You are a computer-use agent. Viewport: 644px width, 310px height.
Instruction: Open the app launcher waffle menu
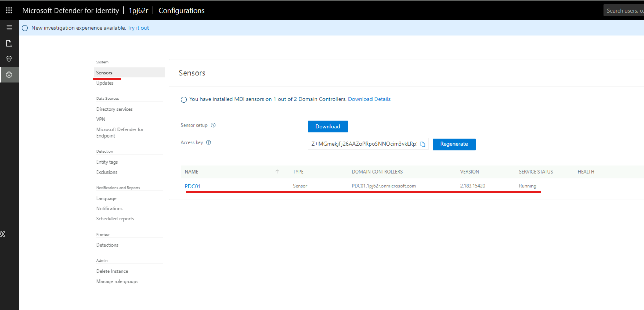point(9,10)
